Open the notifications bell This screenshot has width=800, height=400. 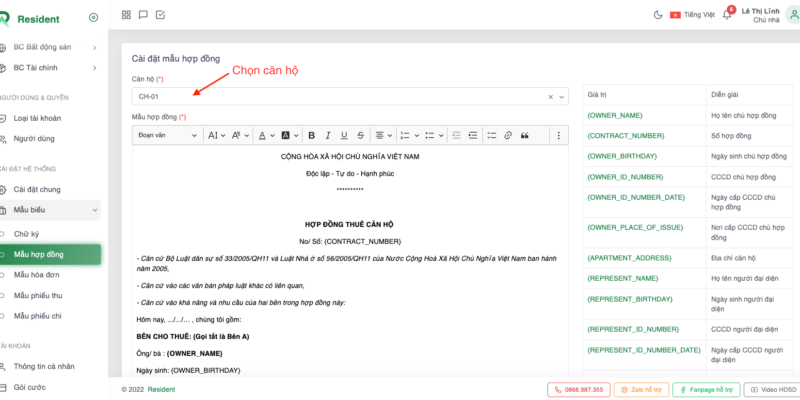[x=728, y=15]
